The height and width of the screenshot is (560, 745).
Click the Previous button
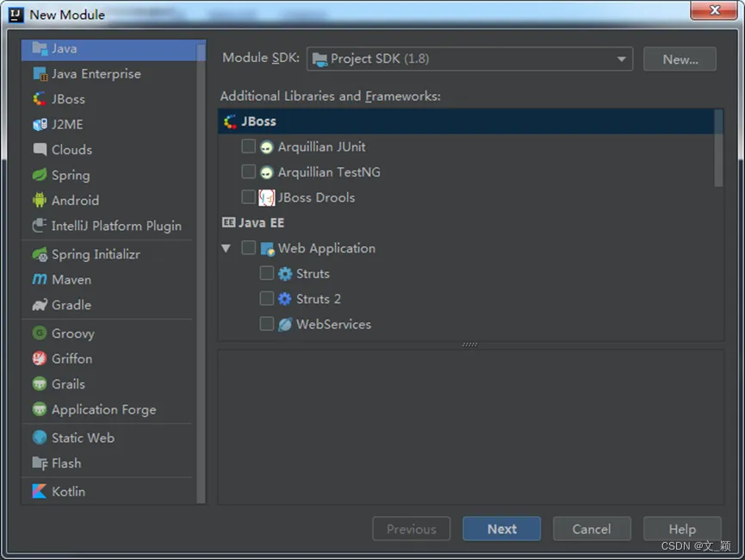point(412,529)
